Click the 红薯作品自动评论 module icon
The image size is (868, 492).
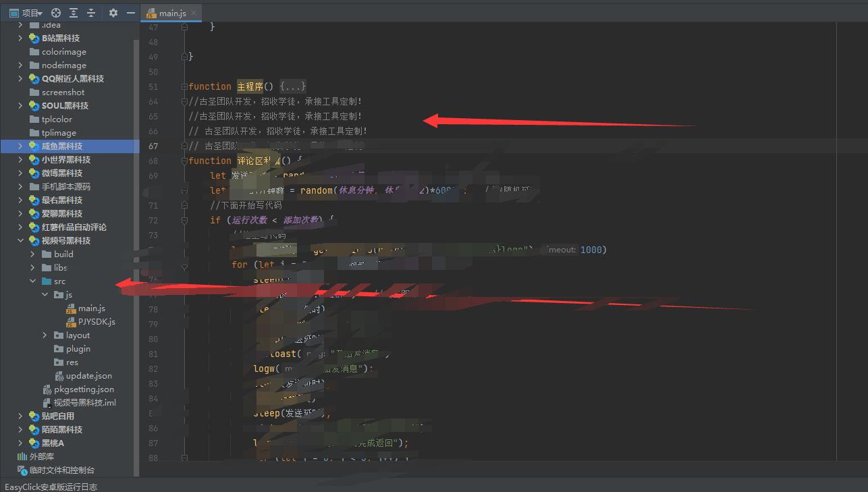click(x=34, y=227)
